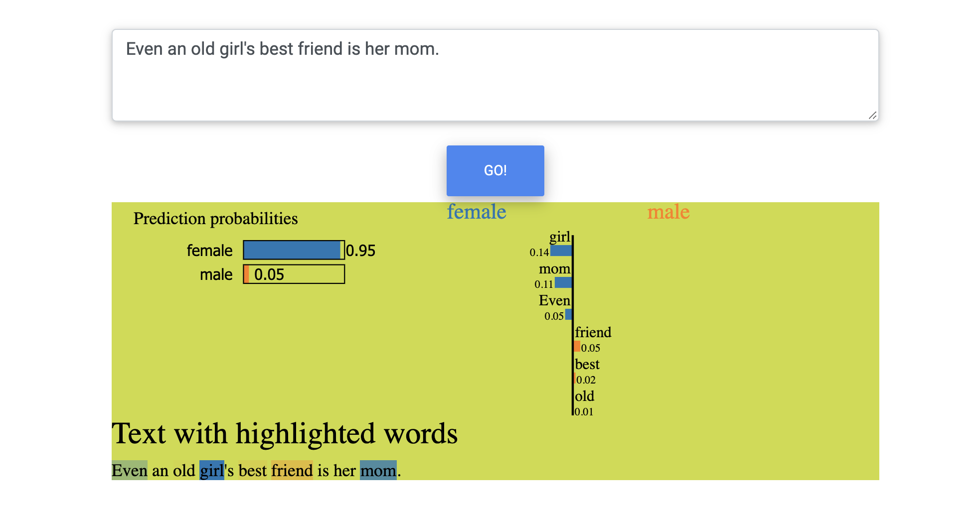Select the blue female probability bar
980x512 pixels.
tap(292, 250)
